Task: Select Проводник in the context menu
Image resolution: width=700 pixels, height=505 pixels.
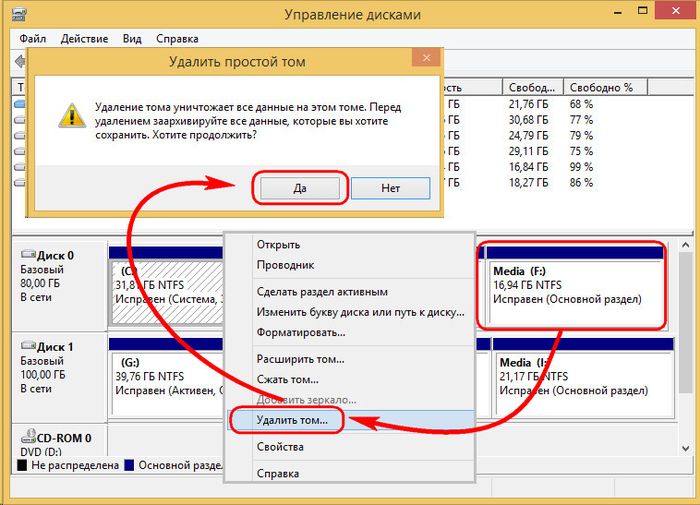Action: click(x=285, y=265)
